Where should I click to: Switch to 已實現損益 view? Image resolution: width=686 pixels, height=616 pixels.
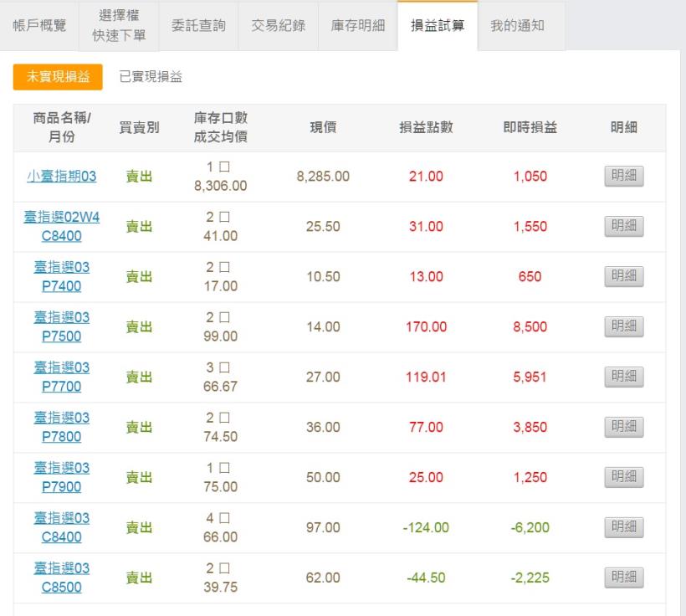[151, 77]
